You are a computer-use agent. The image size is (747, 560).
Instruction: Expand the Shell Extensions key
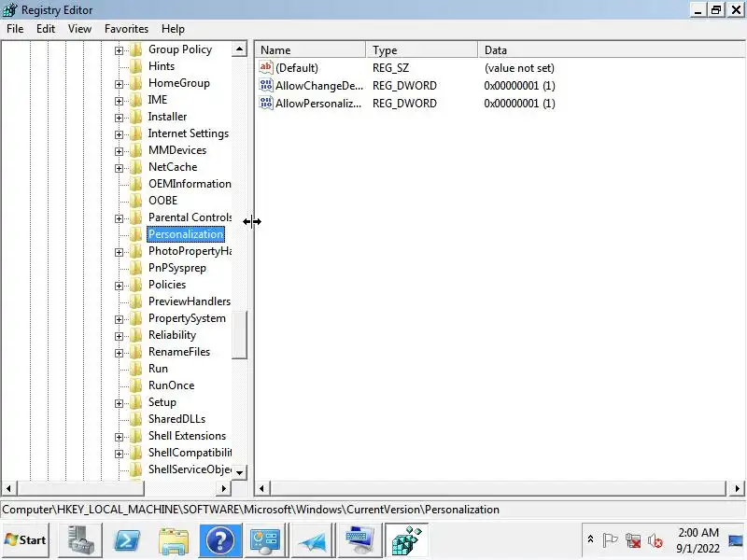pos(120,437)
